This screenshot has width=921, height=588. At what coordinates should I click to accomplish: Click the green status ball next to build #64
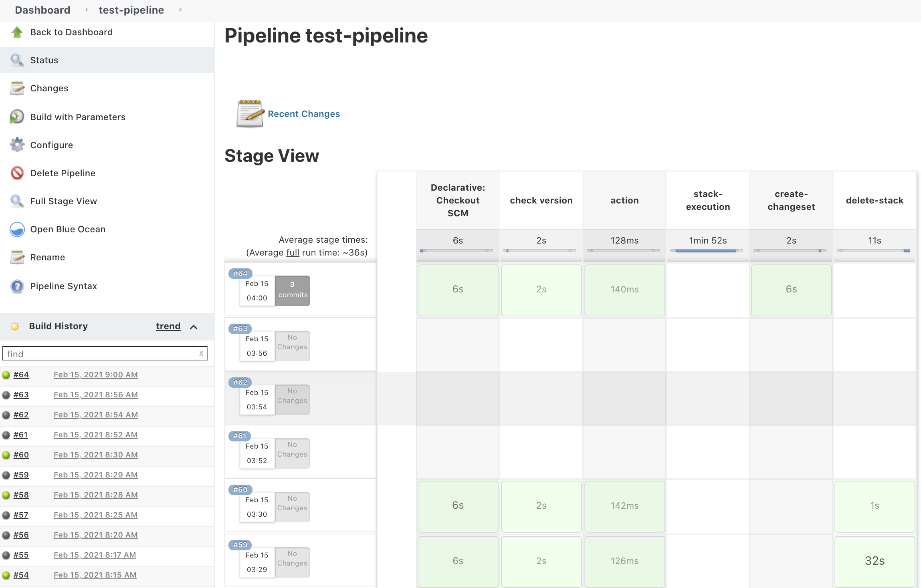pos(6,375)
